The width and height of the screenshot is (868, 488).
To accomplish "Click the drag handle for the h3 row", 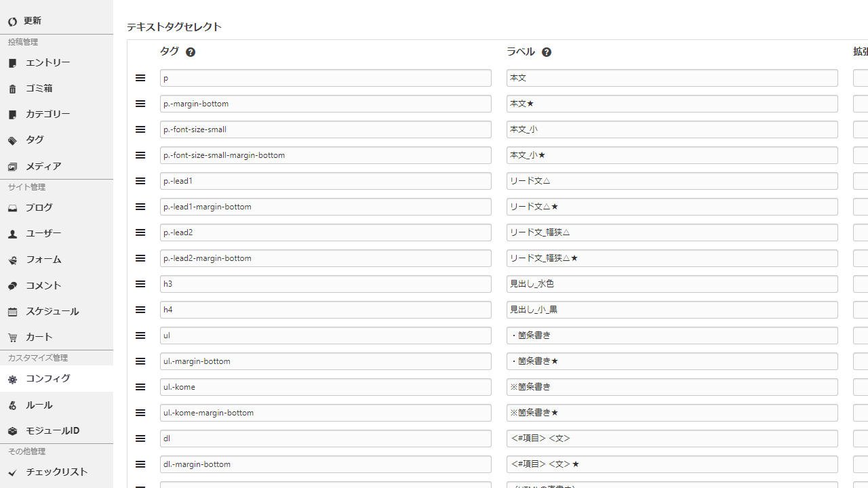I will click(140, 284).
